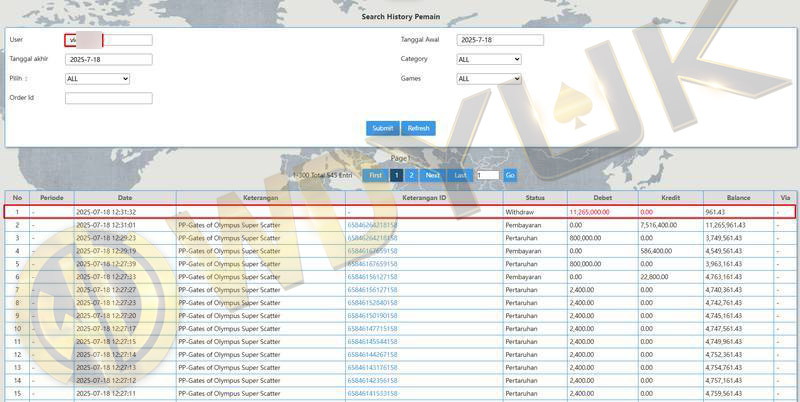Click the Search History Pemain title
This screenshot has height=402, width=800.
(x=401, y=16)
